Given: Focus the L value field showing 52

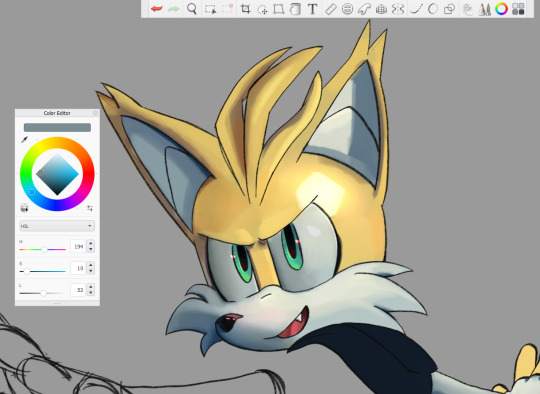Looking at the screenshot, I should 78,290.
